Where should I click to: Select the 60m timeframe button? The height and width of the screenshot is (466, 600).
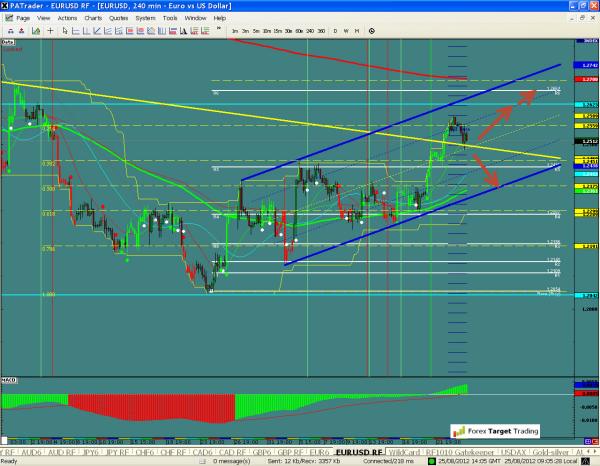[298, 32]
